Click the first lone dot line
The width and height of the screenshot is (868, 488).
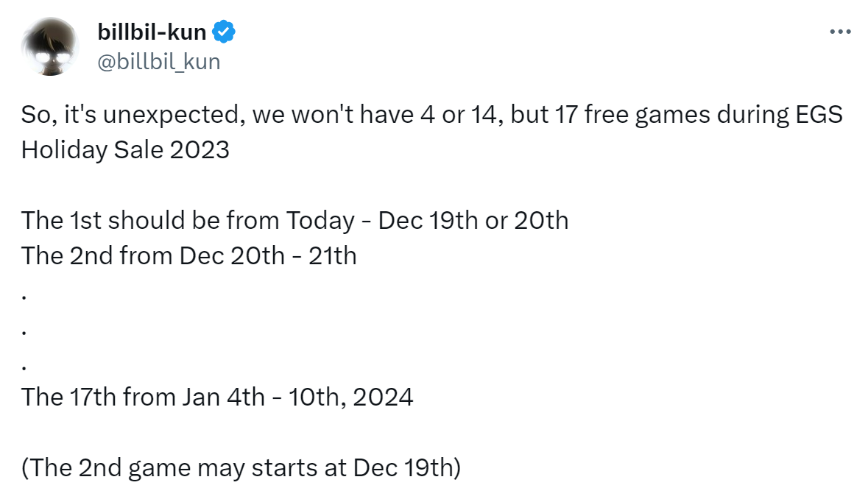25,296
